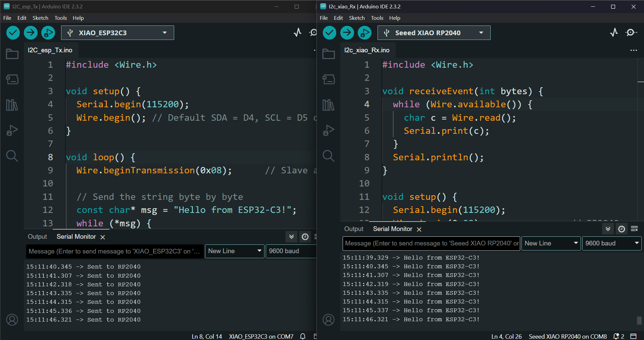Open 9600 baud dropdown in right monitor
644x340 pixels.
611,243
